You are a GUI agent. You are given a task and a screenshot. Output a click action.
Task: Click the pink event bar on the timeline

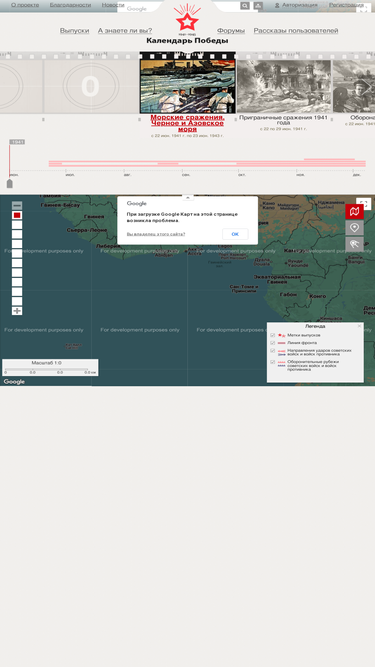pos(207,164)
